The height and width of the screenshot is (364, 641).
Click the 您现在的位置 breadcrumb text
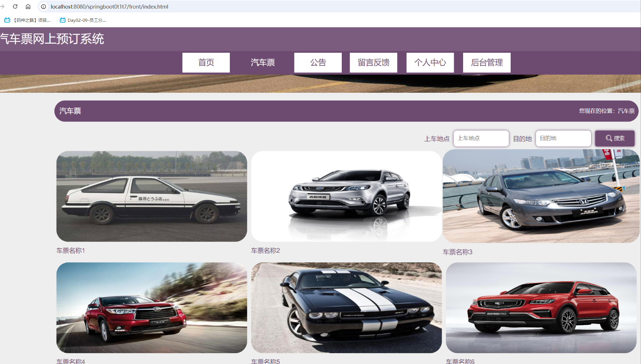[x=607, y=111]
